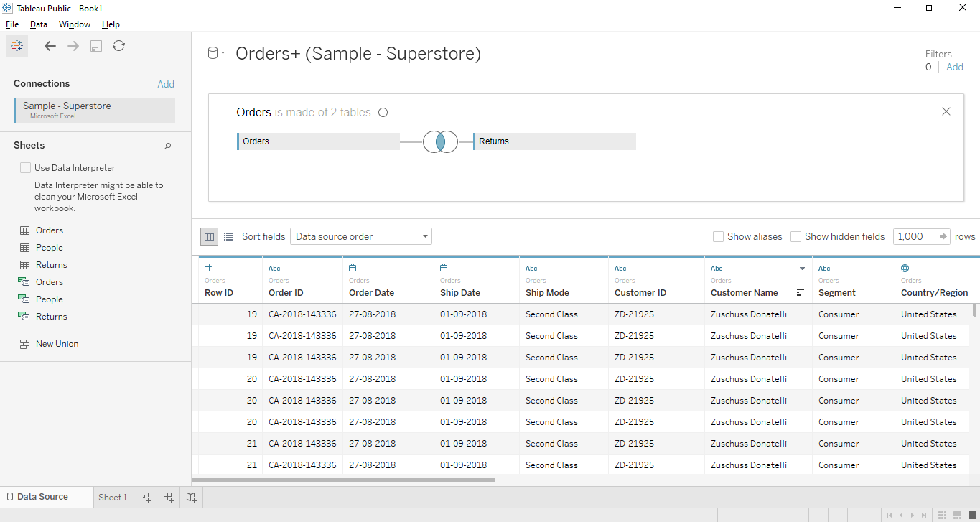Switch to the data grid view icon
The image size is (980, 522).
point(209,236)
